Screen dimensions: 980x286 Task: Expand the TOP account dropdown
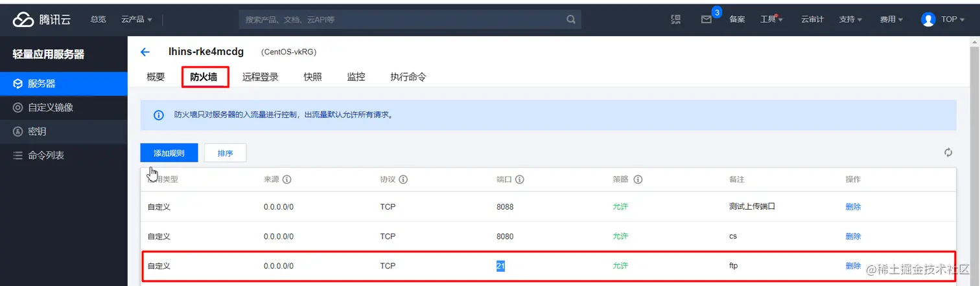pos(953,19)
